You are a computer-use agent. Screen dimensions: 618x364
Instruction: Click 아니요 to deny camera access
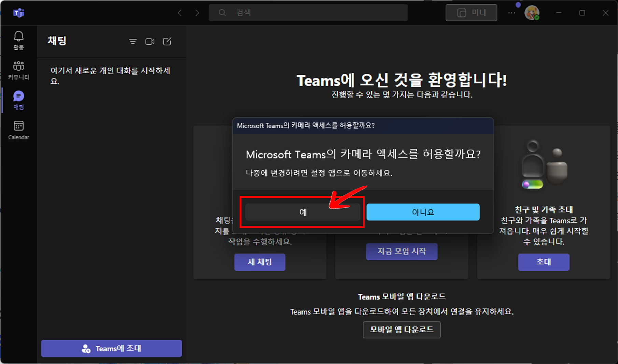pyautogui.click(x=423, y=212)
